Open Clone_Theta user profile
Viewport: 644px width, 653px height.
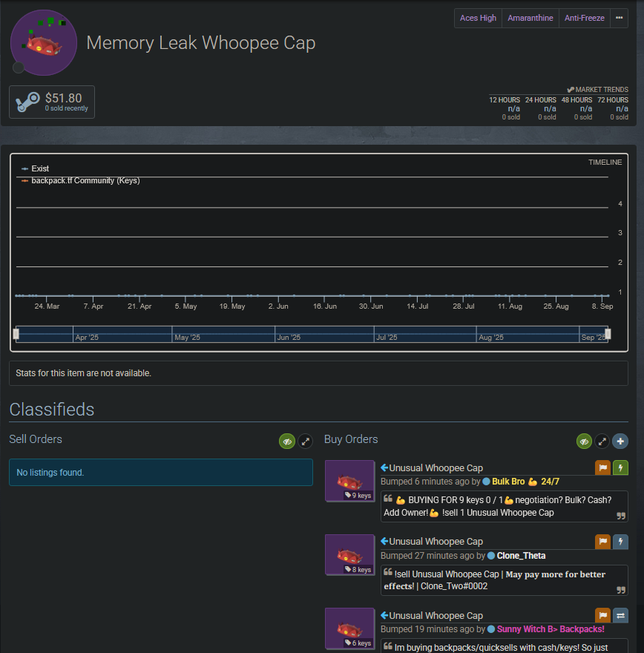pos(521,556)
